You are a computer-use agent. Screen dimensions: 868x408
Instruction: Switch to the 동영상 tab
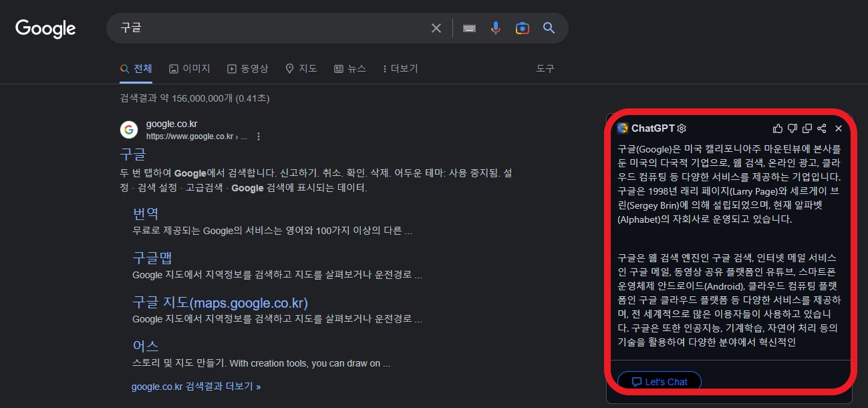[x=248, y=68]
